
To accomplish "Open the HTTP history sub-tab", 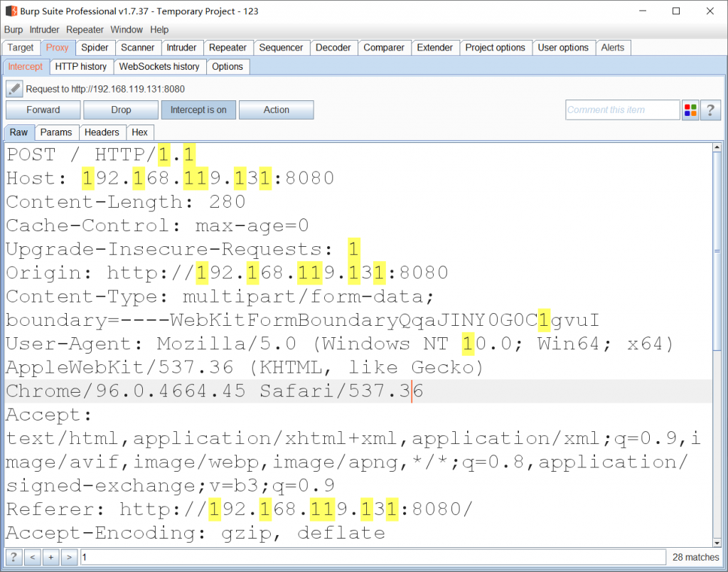I will coord(81,66).
